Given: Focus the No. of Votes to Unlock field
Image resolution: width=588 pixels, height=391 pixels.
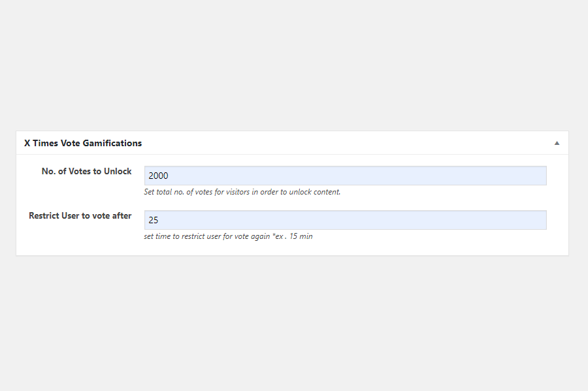Looking at the screenshot, I should (x=346, y=176).
